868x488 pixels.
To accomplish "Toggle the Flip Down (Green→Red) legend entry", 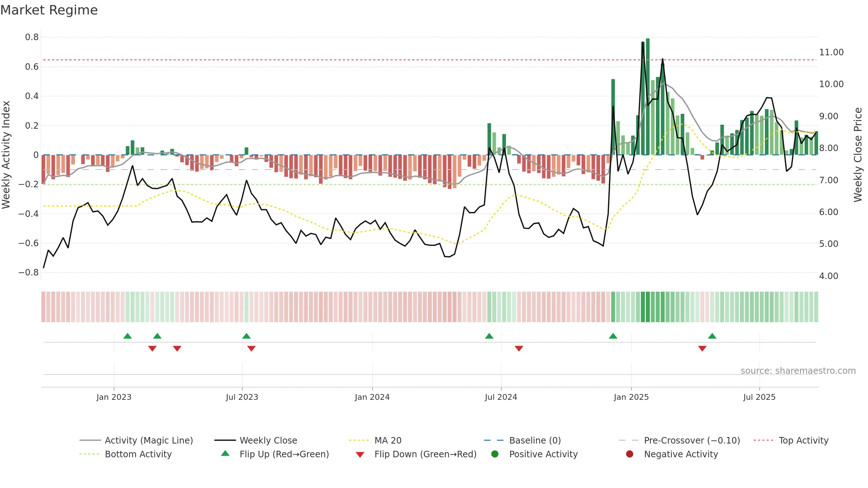I will click(416, 454).
